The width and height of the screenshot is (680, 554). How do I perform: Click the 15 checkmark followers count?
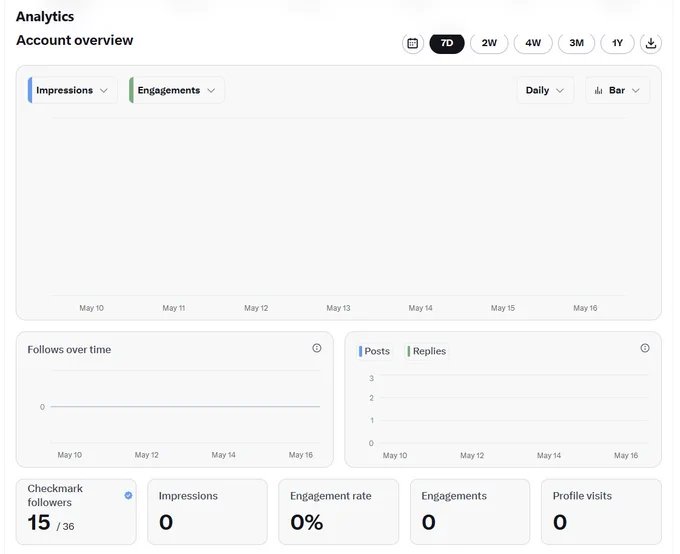click(39, 522)
